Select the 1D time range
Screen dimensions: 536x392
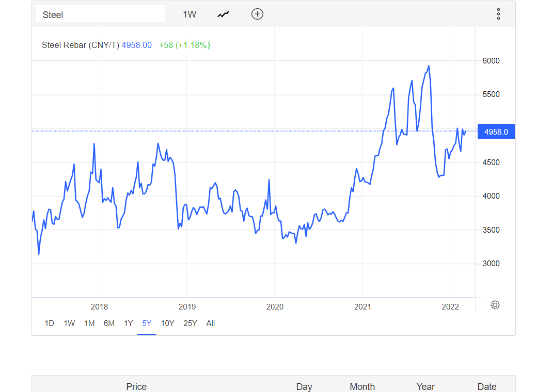(50, 323)
